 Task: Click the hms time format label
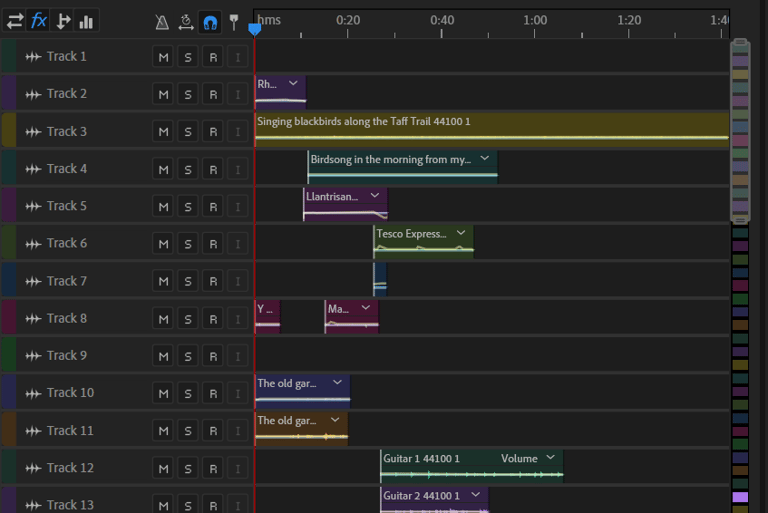click(x=269, y=20)
